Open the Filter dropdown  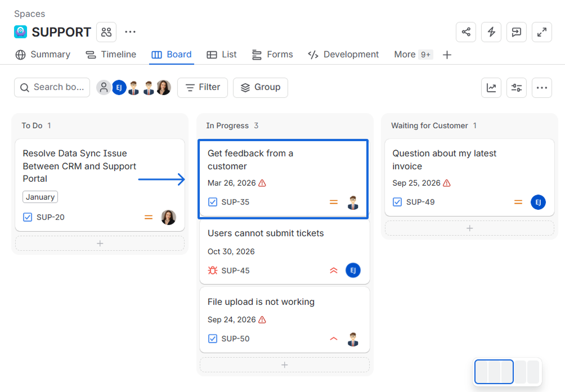pos(203,88)
